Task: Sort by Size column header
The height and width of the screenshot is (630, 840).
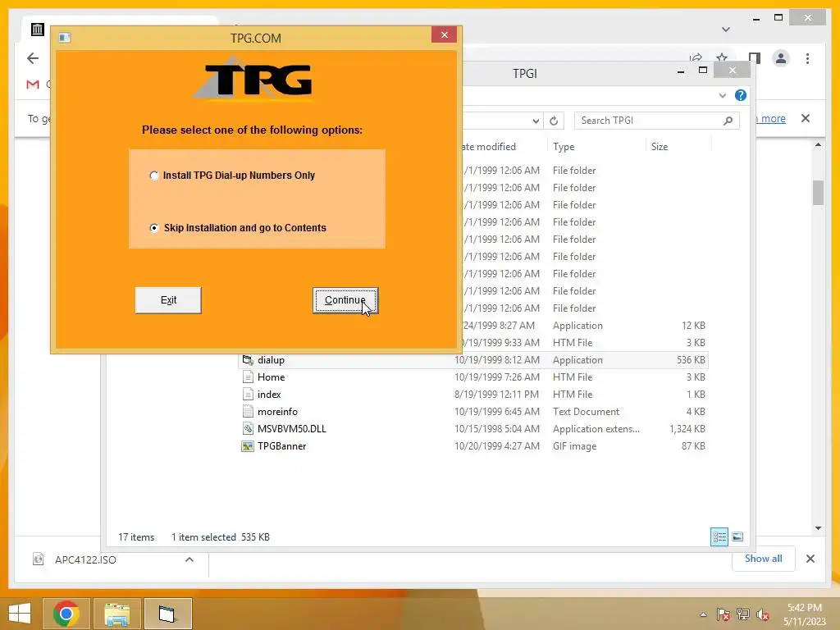Action: 660,147
